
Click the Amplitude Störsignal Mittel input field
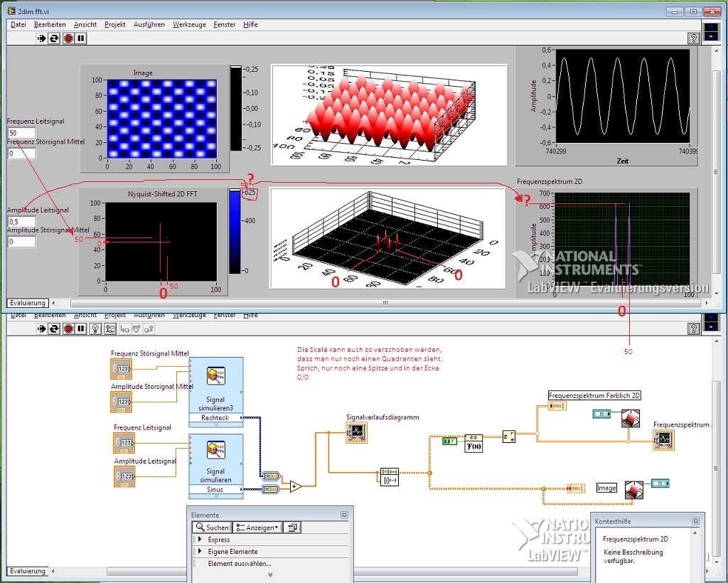[x=21, y=241]
